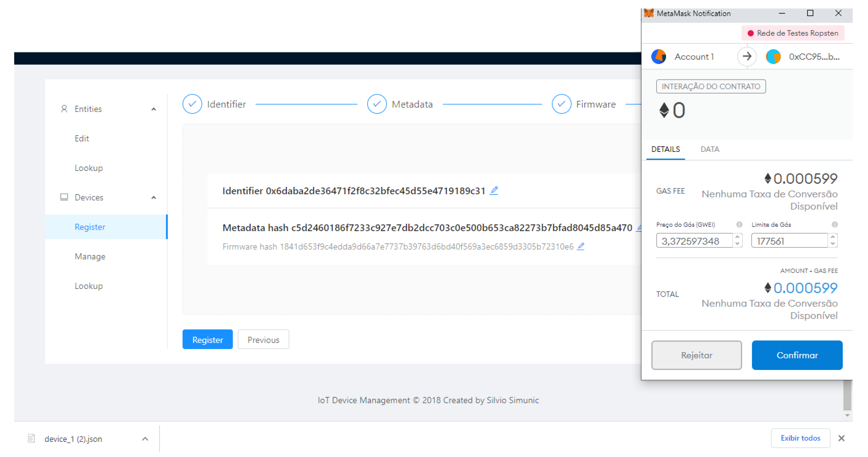The width and height of the screenshot is (868, 457).
Task: Click the Account 1 avatar icon
Action: tap(658, 57)
